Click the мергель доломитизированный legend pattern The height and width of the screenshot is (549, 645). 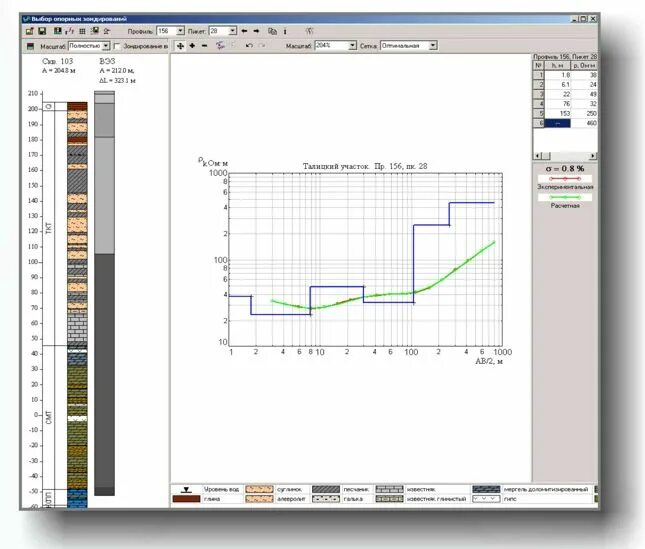486,489
